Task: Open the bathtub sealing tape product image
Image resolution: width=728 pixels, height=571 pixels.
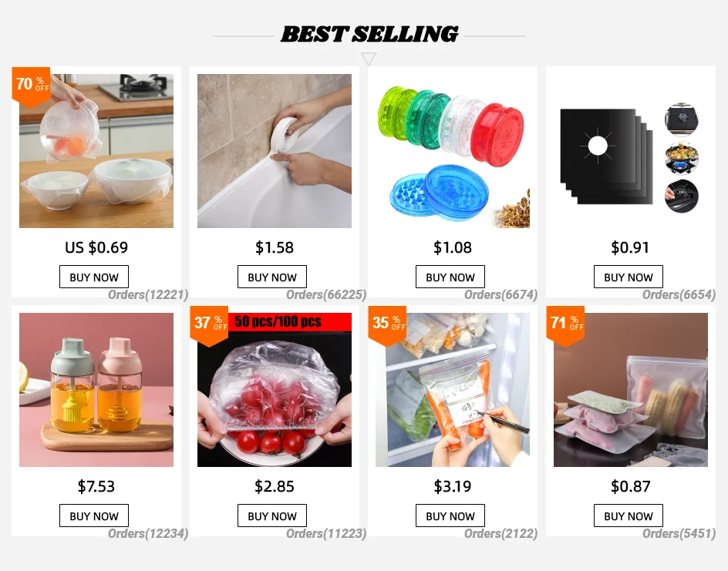Action: [275, 151]
